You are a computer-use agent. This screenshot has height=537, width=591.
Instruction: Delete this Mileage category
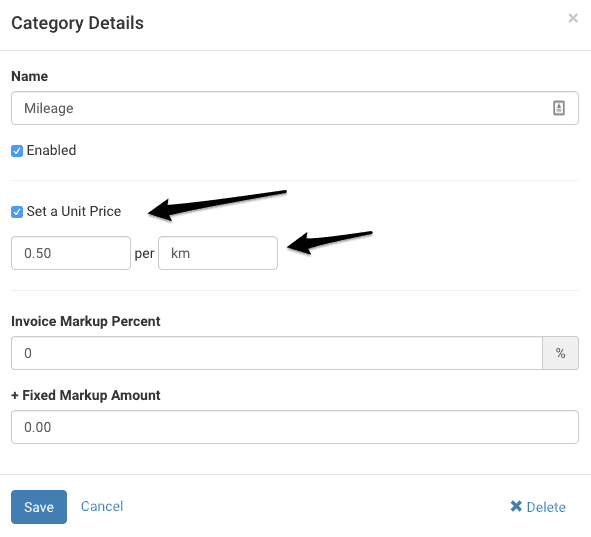[538, 507]
